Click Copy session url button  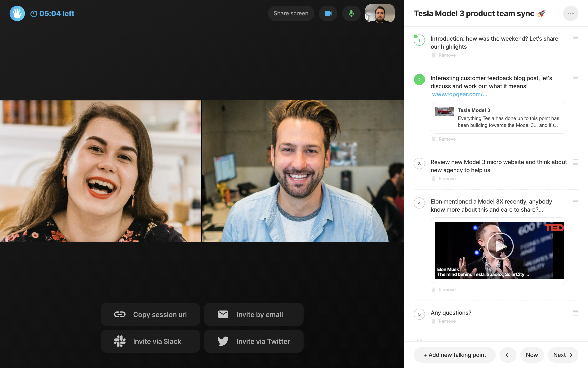tap(150, 315)
